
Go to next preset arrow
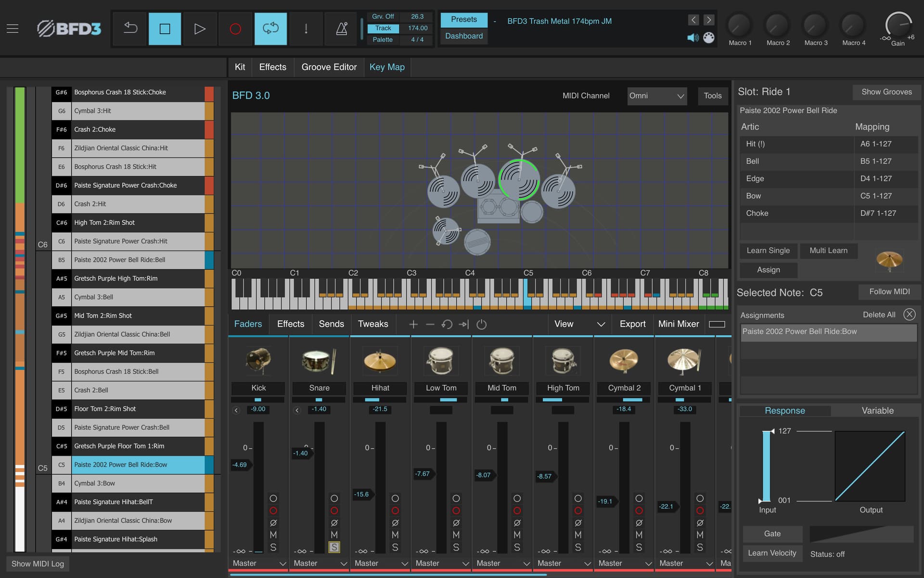(708, 20)
